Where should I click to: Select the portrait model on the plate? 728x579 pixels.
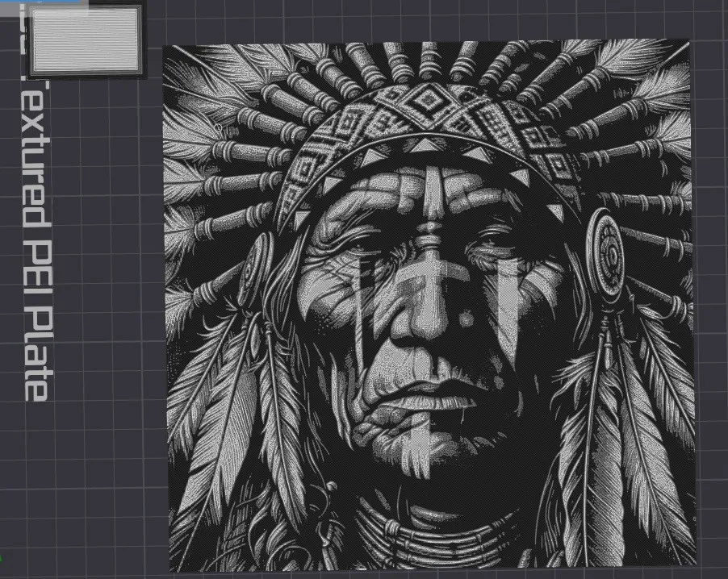tap(429, 306)
